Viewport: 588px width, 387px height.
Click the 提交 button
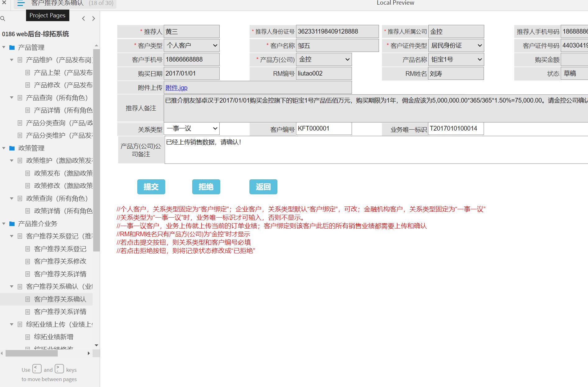151,187
